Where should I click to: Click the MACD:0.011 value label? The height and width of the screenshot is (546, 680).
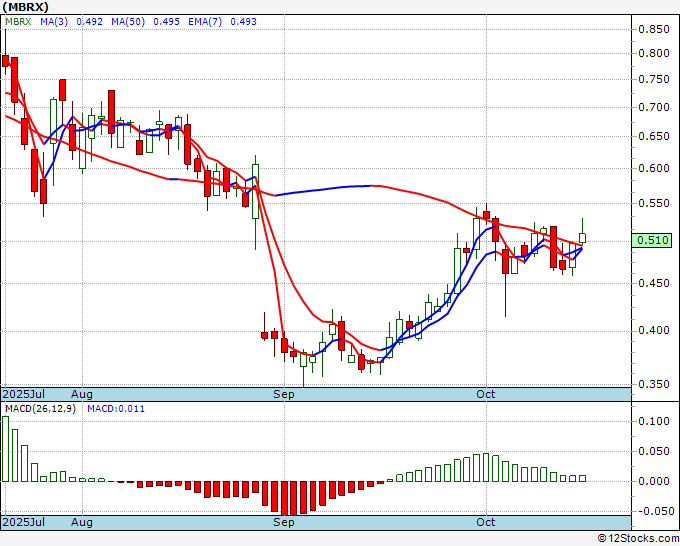116,408
